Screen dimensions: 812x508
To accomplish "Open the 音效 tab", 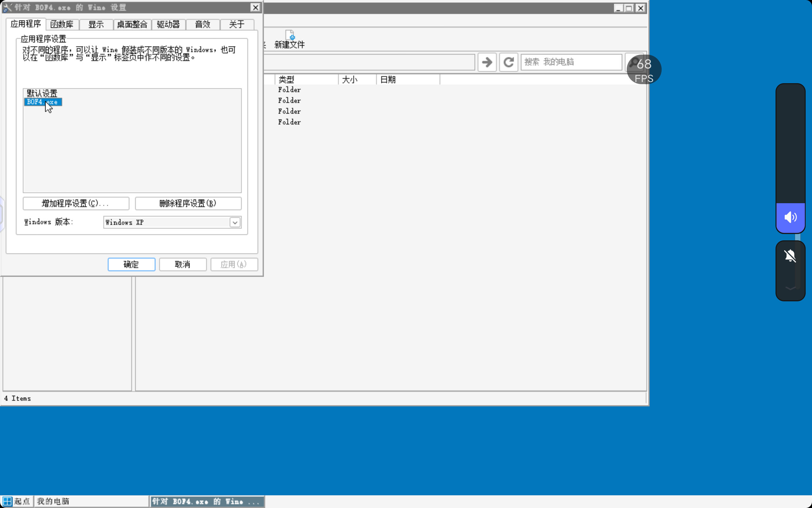I will click(x=203, y=24).
